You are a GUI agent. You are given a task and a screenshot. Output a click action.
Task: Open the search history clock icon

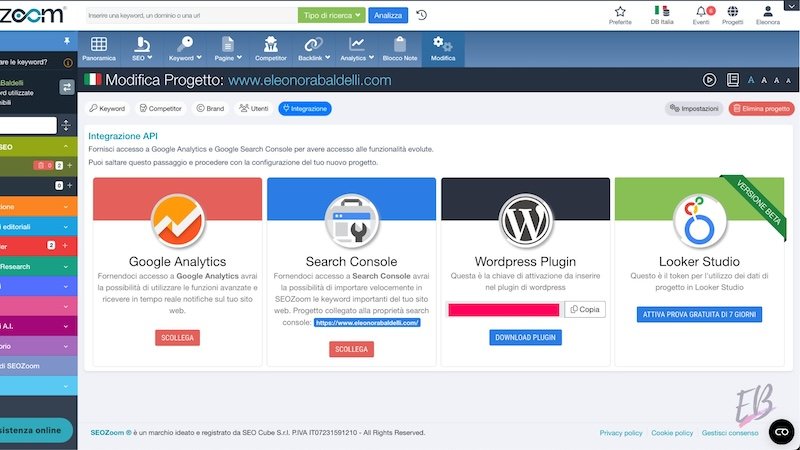421,15
